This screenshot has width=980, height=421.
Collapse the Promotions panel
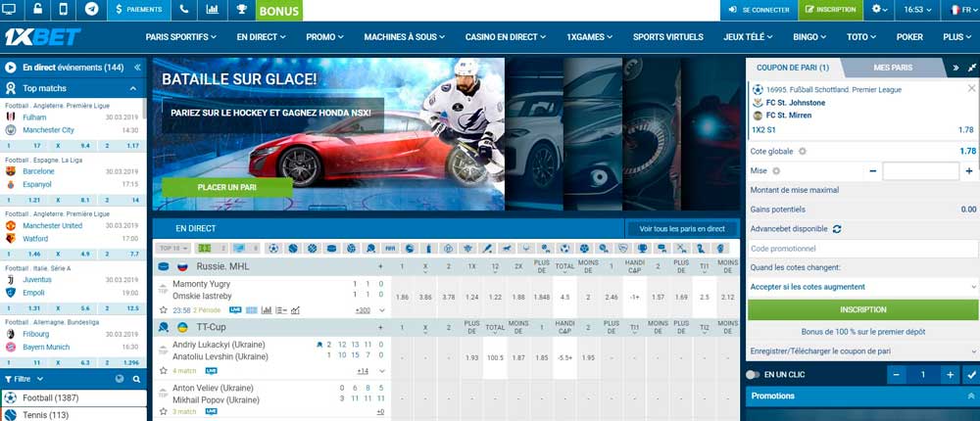pos(970,396)
